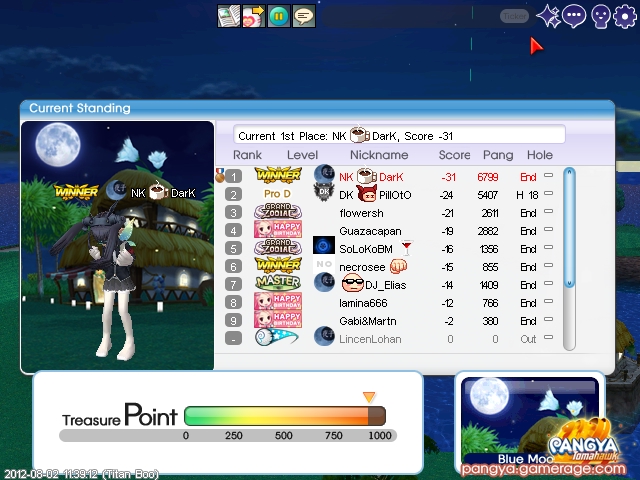The image size is (640, 480).
Task: Click the 'Pro D' level text
Action: click(277, 193)
